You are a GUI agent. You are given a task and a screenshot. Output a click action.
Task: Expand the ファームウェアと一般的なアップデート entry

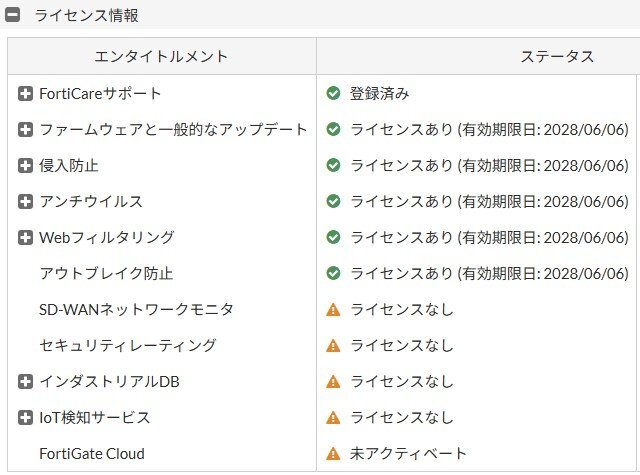(26, 129)
